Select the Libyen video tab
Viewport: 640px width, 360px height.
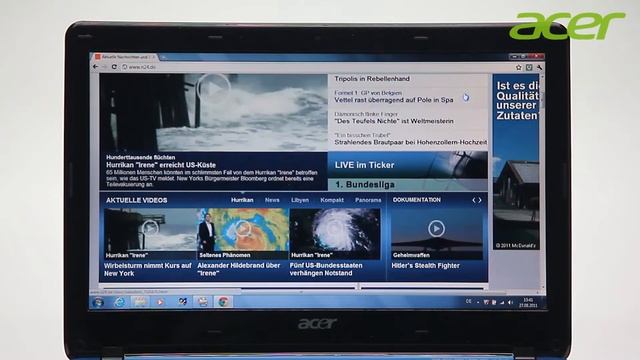click(300, 200)
